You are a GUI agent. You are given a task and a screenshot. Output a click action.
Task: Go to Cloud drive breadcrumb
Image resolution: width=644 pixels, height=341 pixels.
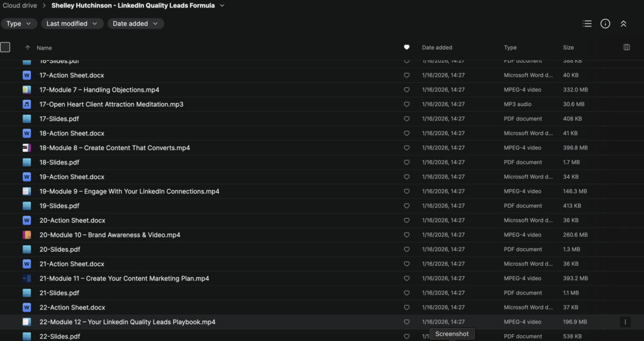(18, 6)
